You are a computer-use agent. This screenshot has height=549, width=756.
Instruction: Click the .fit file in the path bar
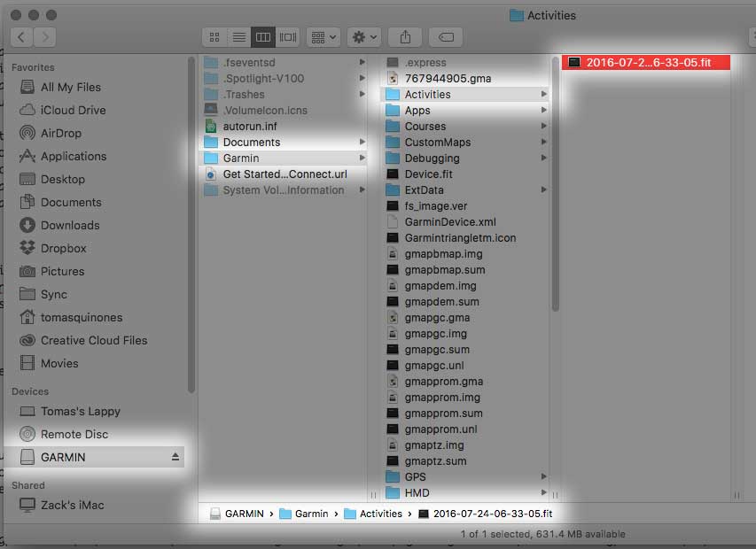pos(486,514)
